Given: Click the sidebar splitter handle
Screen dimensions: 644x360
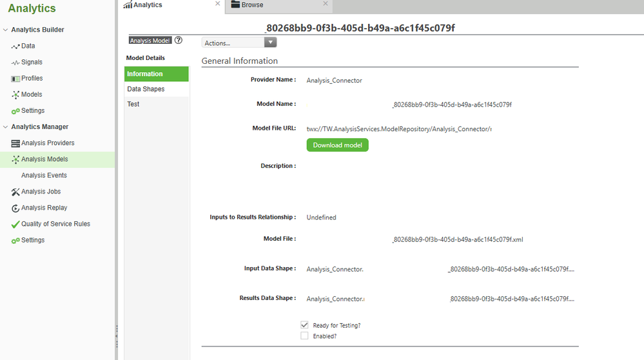Looking at the screenshot, I should click(x=117, y=336).
